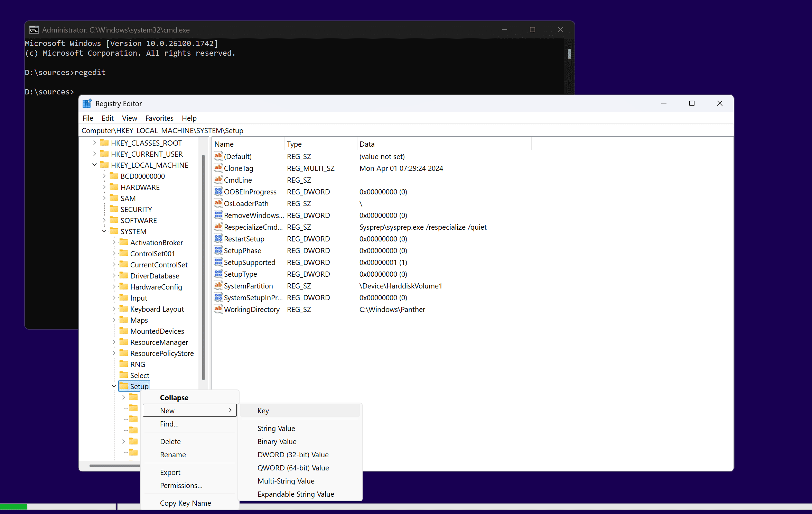Expand the ControlSet001 key
The height and width of the screenshot is (514, 812).
(x=114, y=254)
